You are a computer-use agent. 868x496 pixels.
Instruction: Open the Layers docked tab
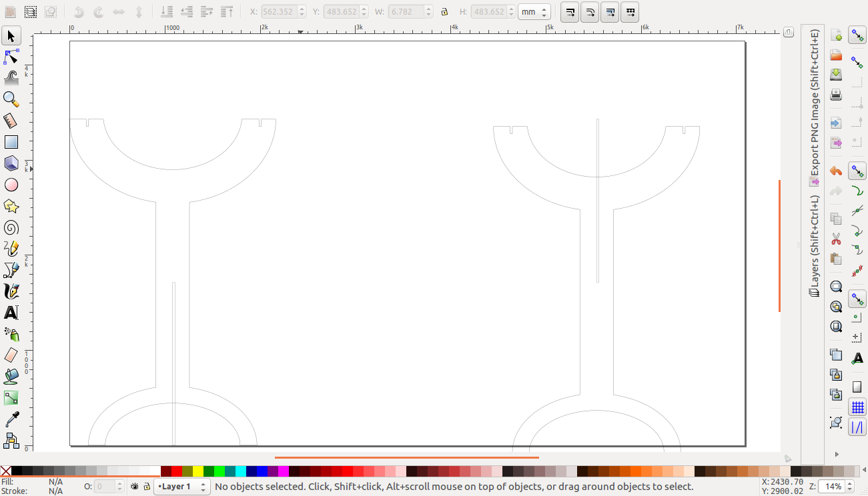pyautogui.click(x=815, y=247)
